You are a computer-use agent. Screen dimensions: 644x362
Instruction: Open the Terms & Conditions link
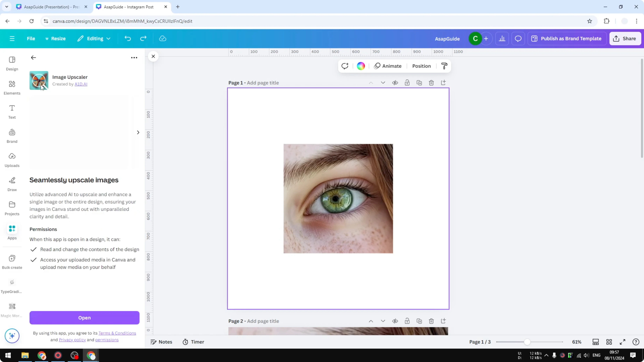(x=117, y=333)
